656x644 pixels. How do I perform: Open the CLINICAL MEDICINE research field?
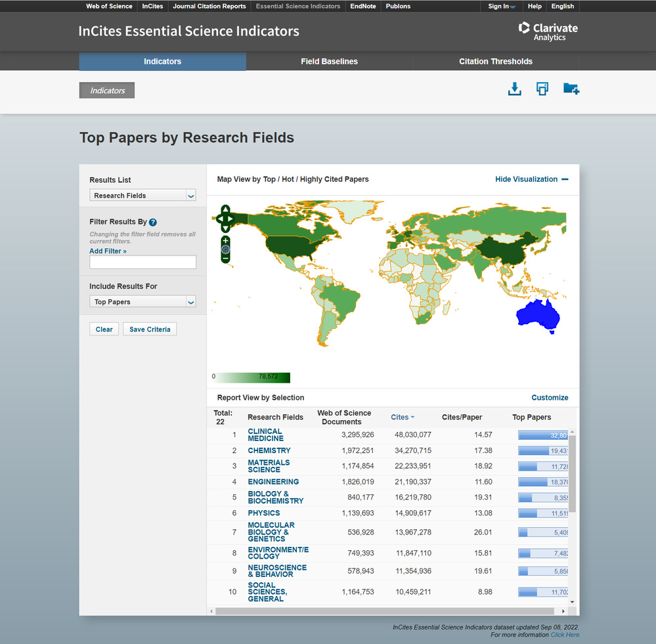265,435
